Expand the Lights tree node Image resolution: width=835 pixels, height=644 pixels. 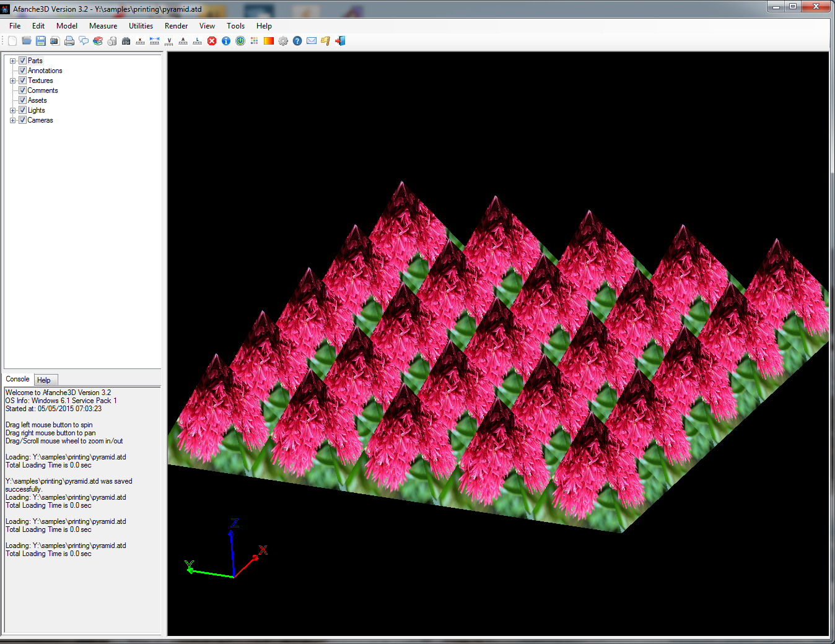(x=12, y=110)
